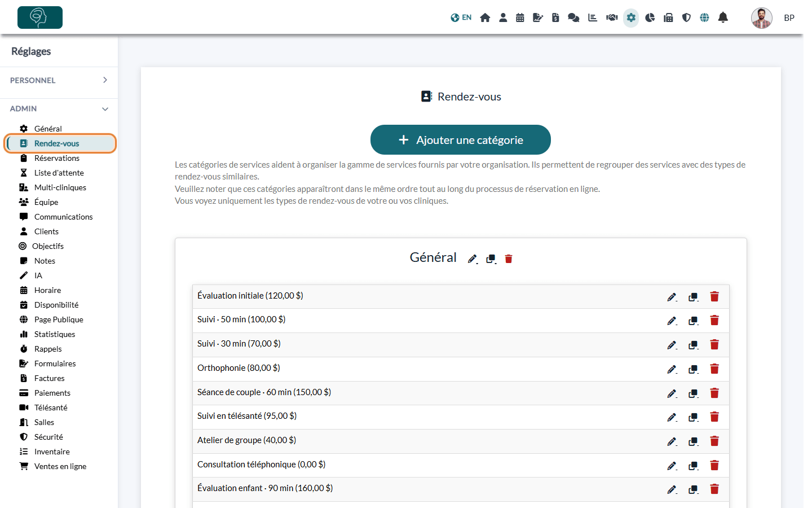Image resolution: width=812 pixels, height=508 pixels.
Task: Duplicate the Suivi en télésanté service
Action: [693, 417]
